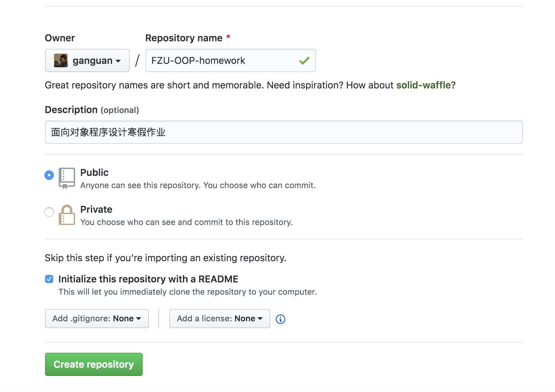The image size is (555, 392).
Task: Select the Private radio button
Action: pos(49,212)
